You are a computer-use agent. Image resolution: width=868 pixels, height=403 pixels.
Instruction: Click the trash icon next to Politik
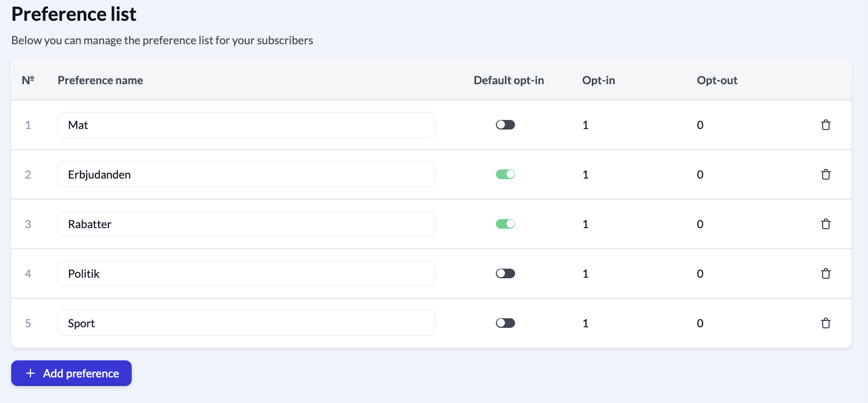825,273
